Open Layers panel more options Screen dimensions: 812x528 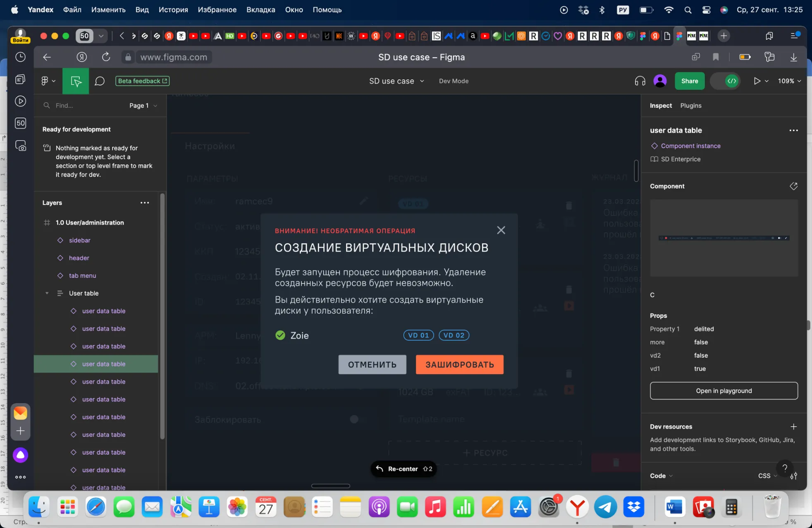145,203
